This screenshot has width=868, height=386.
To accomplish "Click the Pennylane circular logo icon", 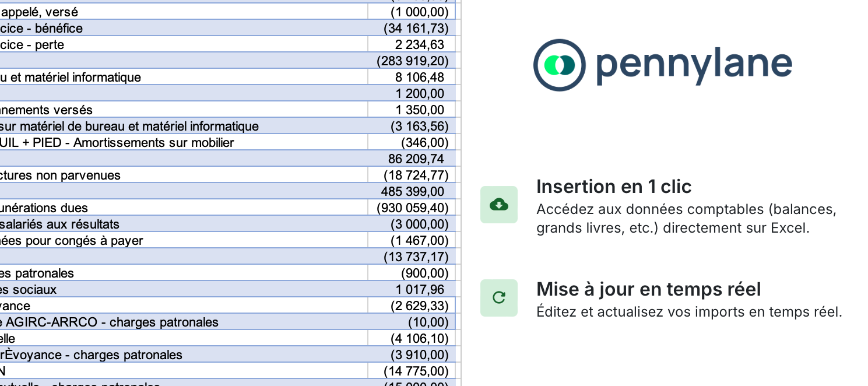I will 559,65.
